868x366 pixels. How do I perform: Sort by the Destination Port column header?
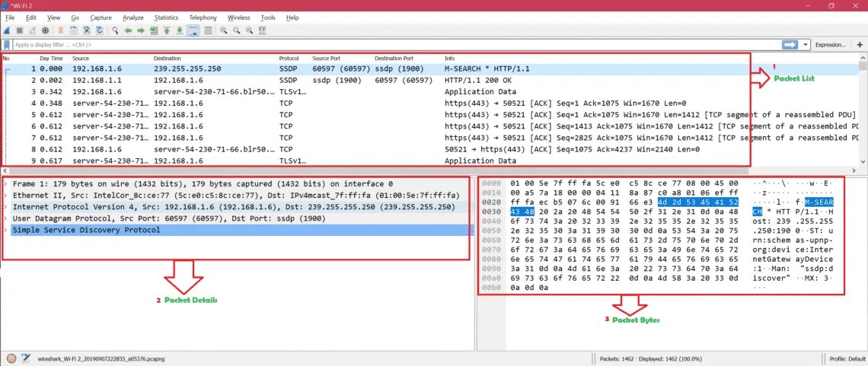pyautogui.click(x=394, y=58)
